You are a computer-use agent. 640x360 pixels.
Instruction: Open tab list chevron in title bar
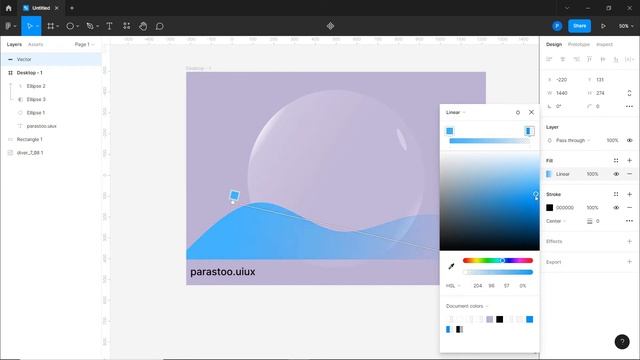pyautogui.click(x=567, y=8)
